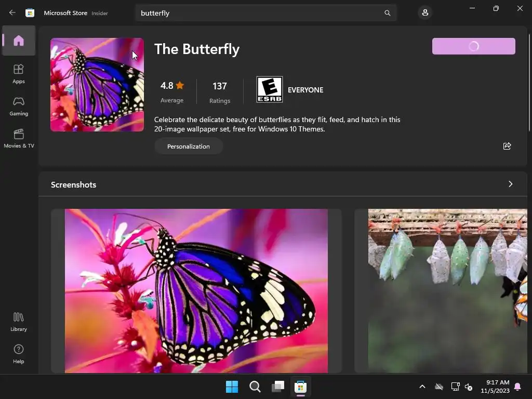The image size is (532, 399).
Task: Click the loading install button
Action: (x=474, y=46)
